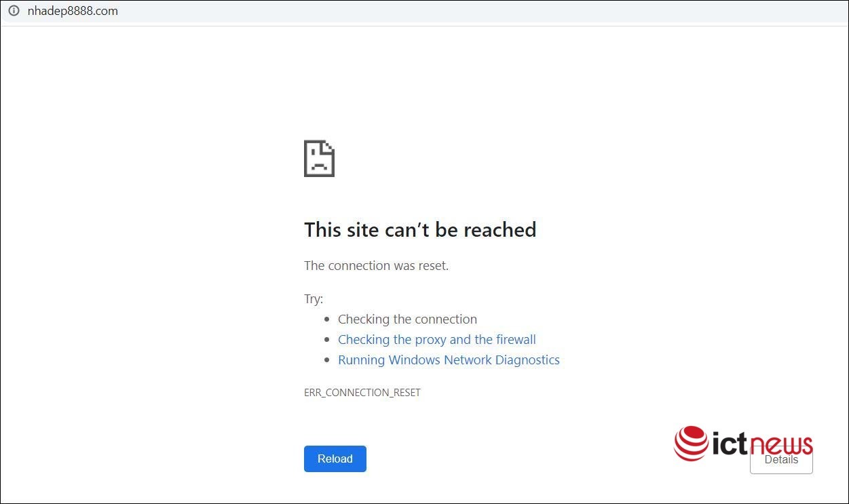This screenshot has height=504, width=849.
Task: Focus the empty area of the address bar
Action: (x=475, y=11)
